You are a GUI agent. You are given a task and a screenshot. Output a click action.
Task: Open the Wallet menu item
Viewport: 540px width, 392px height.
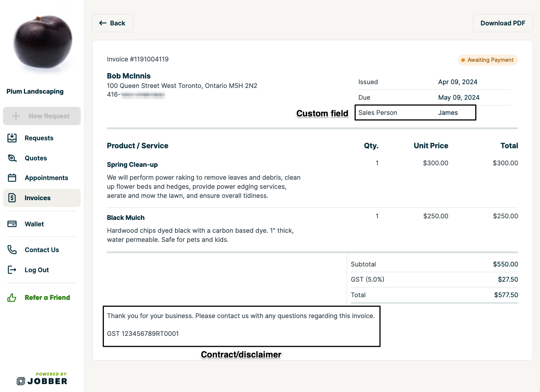click(x=34, y=224)
